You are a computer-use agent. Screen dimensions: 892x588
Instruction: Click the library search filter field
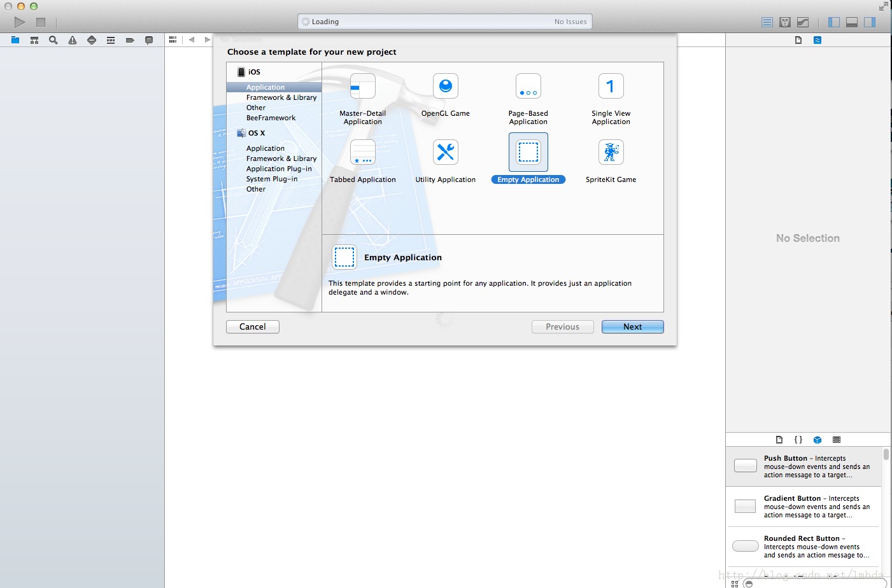point(815,584)
